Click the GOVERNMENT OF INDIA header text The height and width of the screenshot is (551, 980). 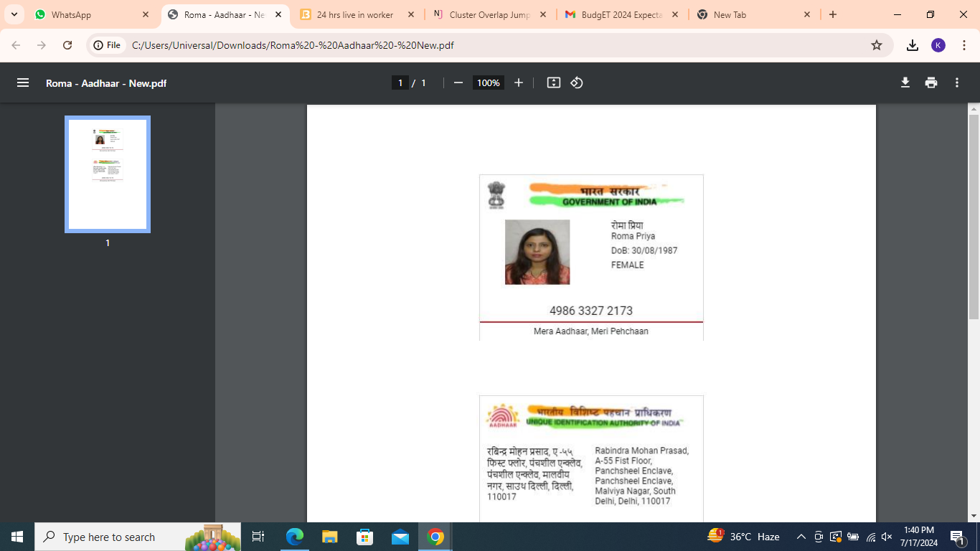tap(609, 202)
